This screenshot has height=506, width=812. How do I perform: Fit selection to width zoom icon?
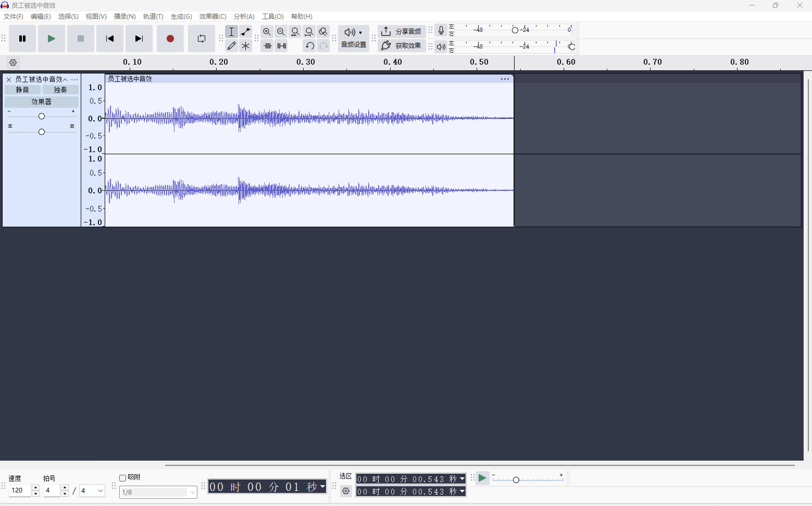[x=295, y=32]
